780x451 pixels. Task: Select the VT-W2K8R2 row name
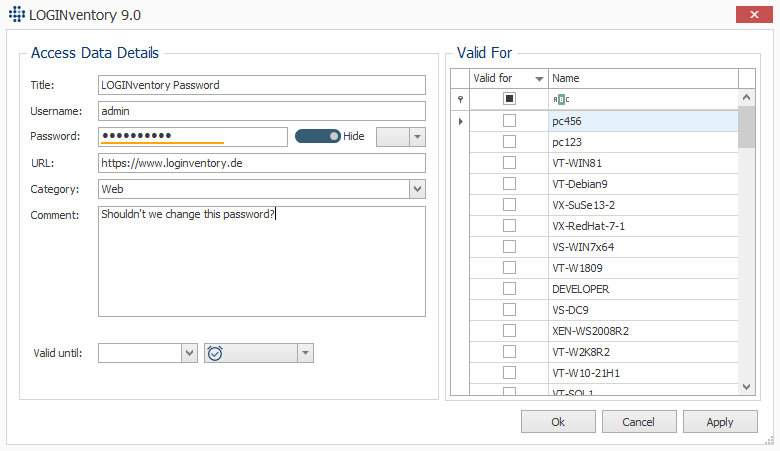coord(581,352)
